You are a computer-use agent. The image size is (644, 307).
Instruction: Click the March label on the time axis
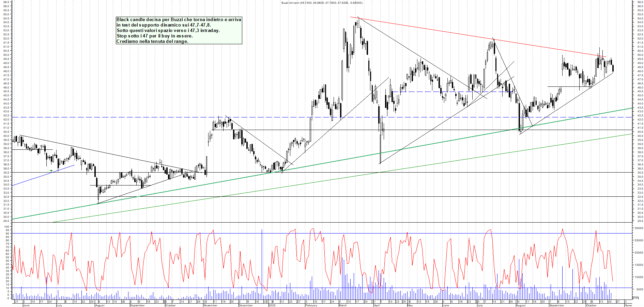(x=343, y=305)
